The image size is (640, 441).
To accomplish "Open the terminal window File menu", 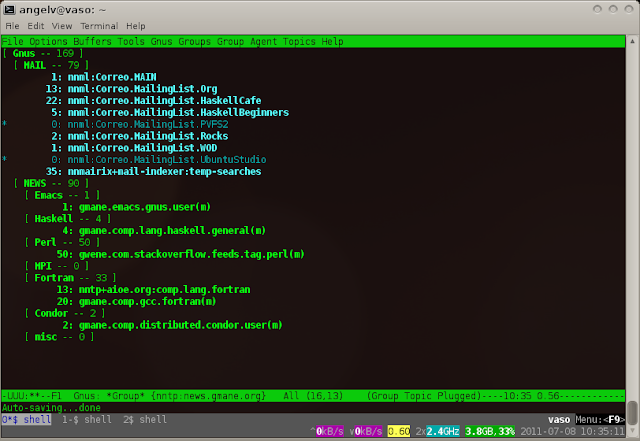I will pos(12,26).
